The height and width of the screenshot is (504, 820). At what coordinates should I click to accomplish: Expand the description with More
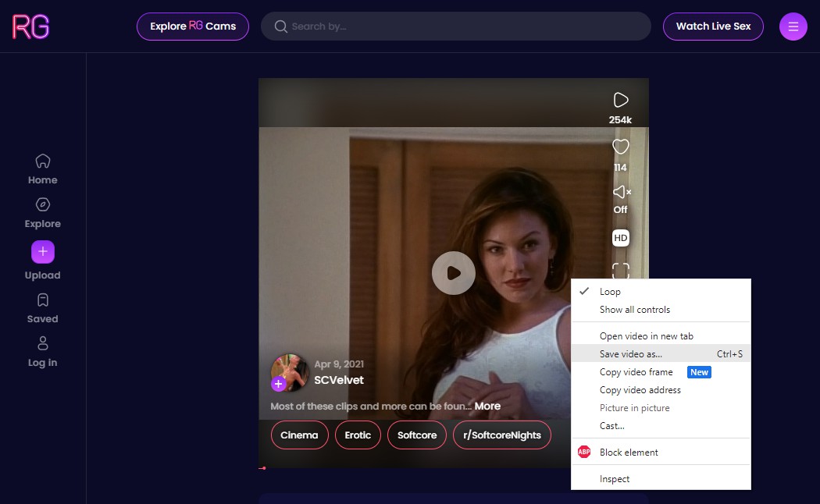coord(487,406)
